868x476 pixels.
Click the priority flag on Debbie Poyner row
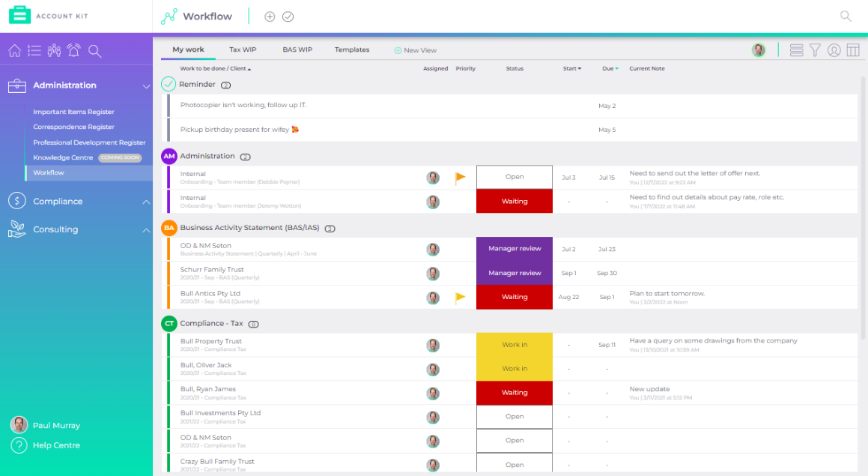coord(460,178)
